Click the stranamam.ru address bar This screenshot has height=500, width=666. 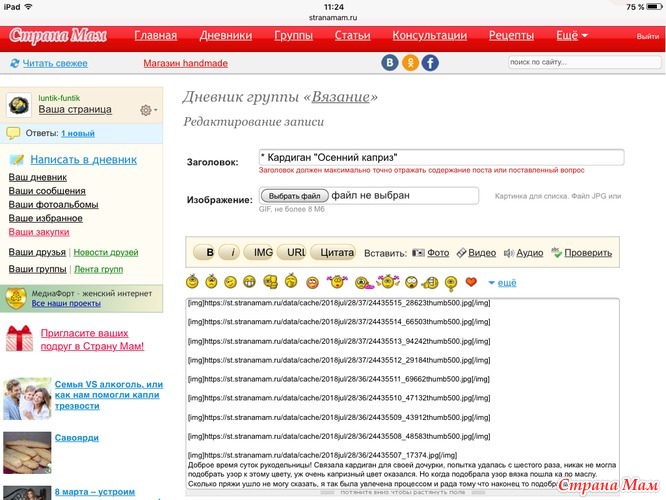tap(333, 18)
